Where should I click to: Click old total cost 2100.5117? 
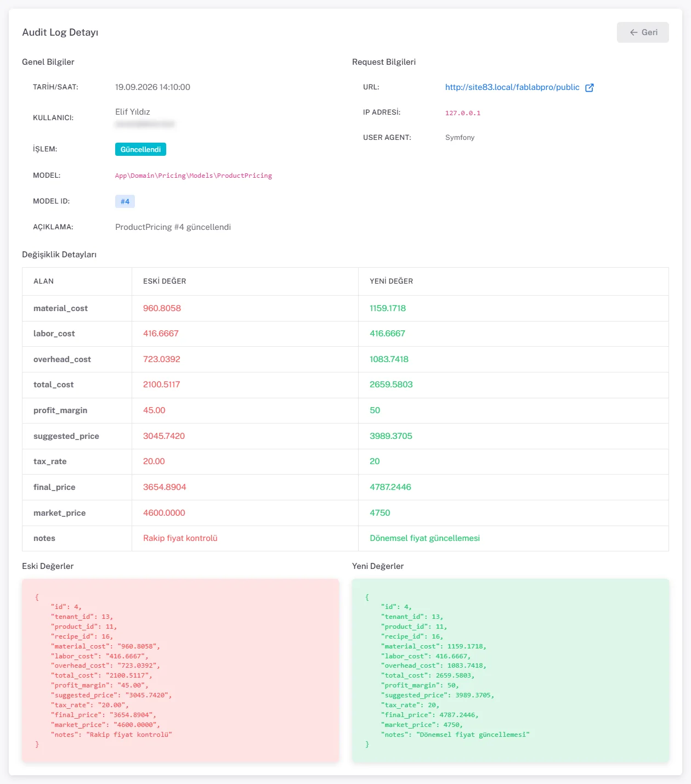click(161, 385)
